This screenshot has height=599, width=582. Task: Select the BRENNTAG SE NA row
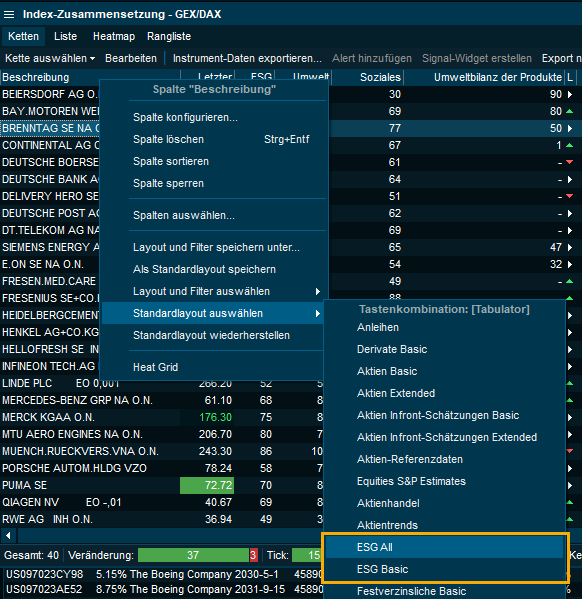pyautogui.click(x=50, y=128)
